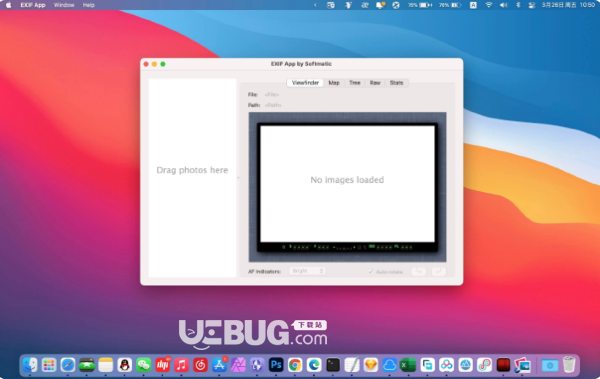Launch Photoshop from the Dock
600x379 pixels.
pos(276,365)
